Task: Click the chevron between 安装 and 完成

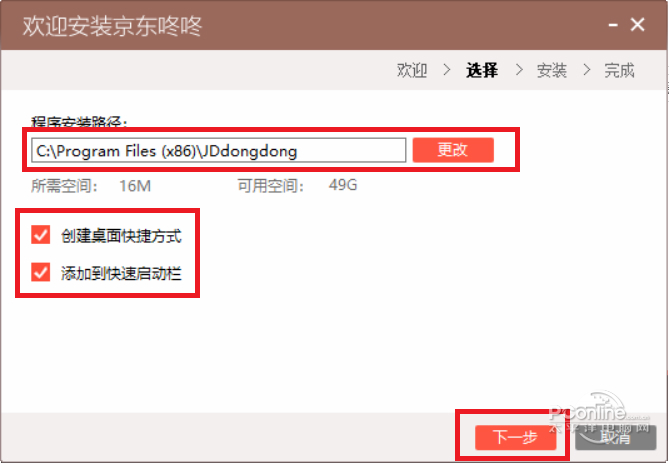Action: [x=587, y=70]
